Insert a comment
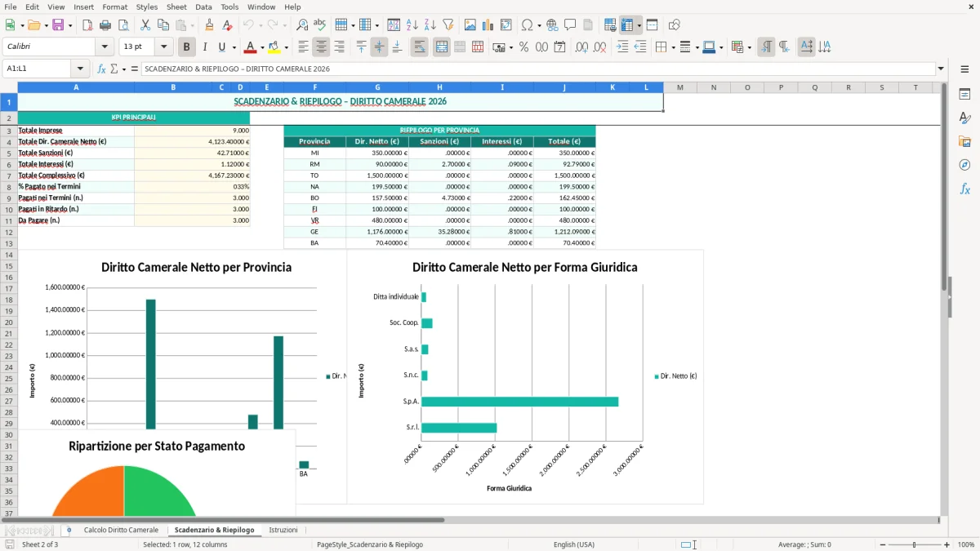Viewport: 980px width, 551px height. [570, 25]
